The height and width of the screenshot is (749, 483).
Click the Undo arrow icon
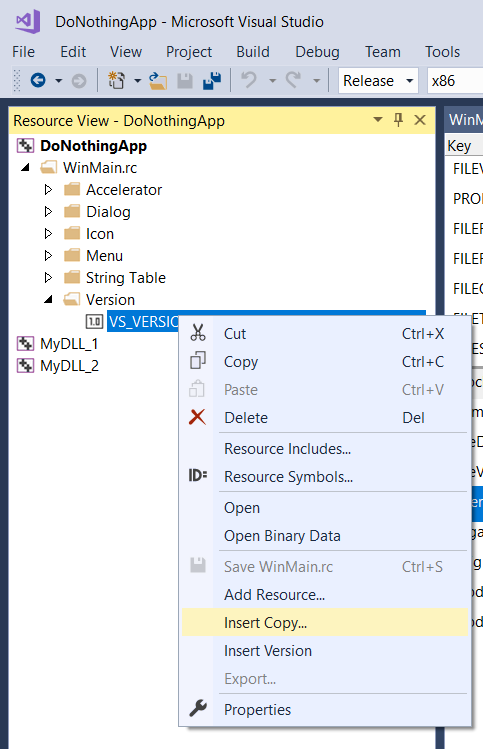(x=248, y=80)
